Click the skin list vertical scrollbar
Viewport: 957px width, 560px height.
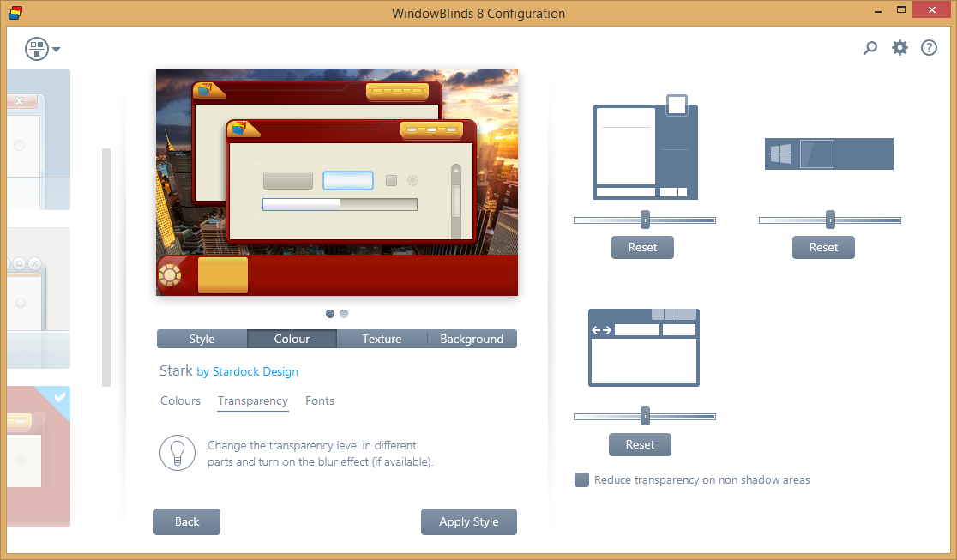[106, 268]
